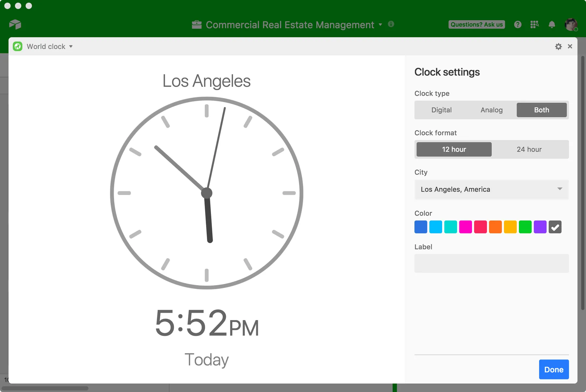
Task: Open the apps grid search icon
Action: click(x=535, y=24)
